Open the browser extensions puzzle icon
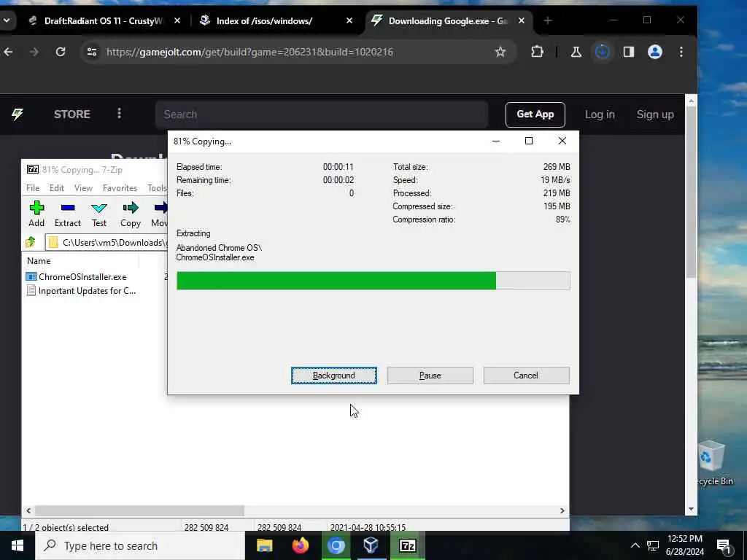Viewport: 747px width, 560px height. [x=538, y=52]
